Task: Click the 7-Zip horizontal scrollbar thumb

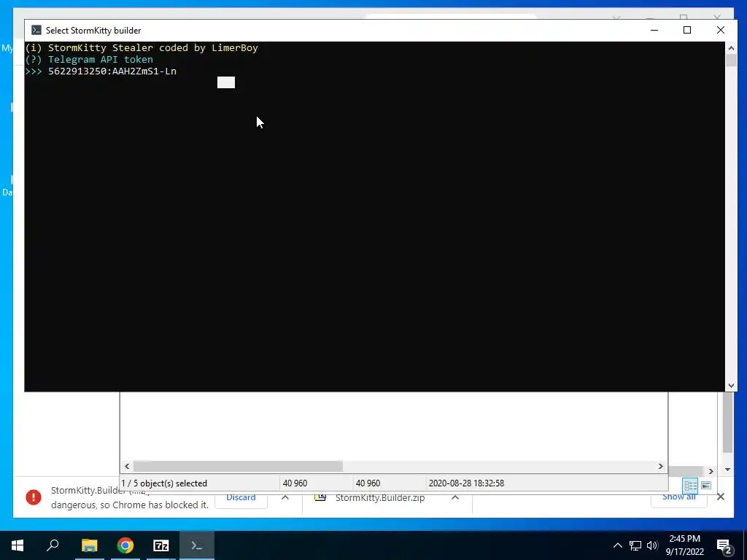Action: point(238,466)
